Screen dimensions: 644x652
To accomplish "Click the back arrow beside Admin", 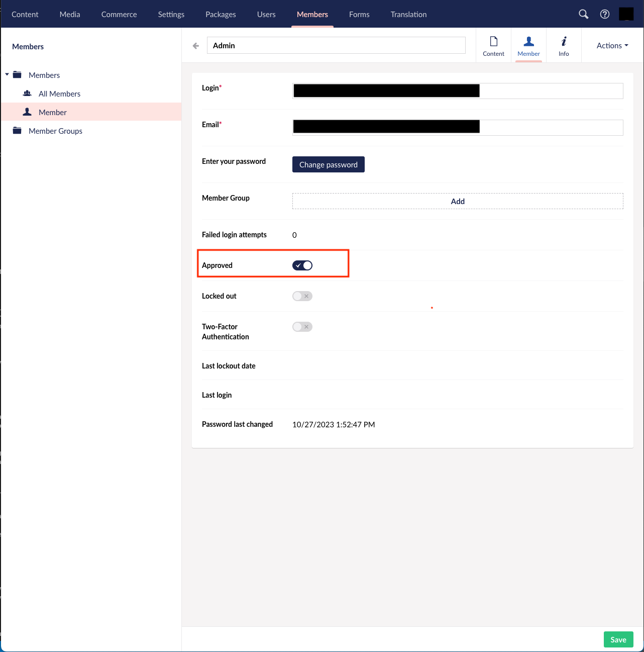I will (x=196, y=46).
